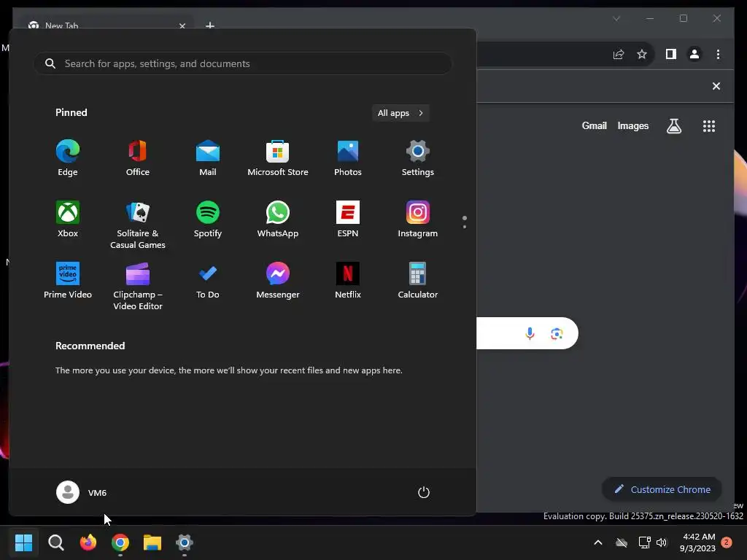747x560 pixels.
Task: Open OneDrive sync tray icon
Action: pyautogui.click(x=622, y=542)
